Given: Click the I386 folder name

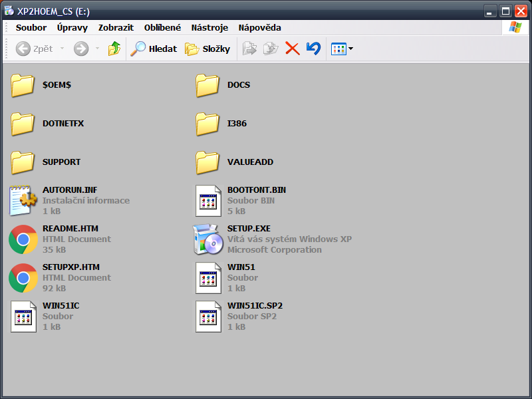Looking at the screenshot, I should [237, 124].
